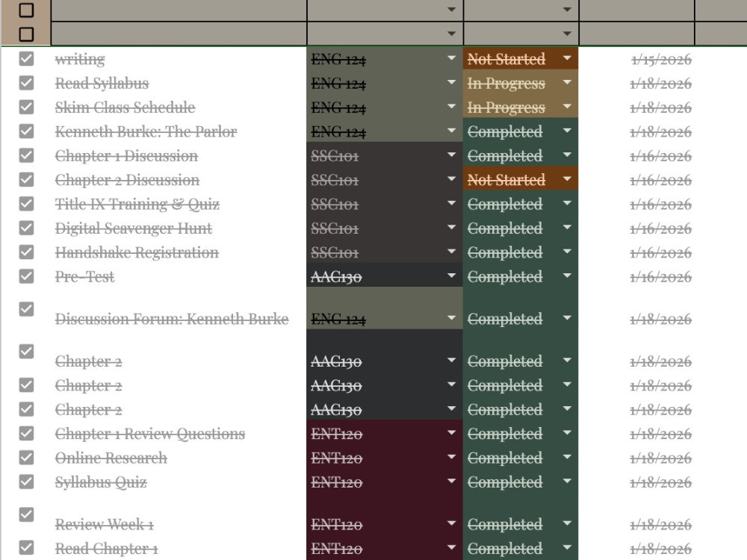This screenshot has height=560, width=747.
Task: Select the due date for Pre-Test row
Action: coord(636,276)
